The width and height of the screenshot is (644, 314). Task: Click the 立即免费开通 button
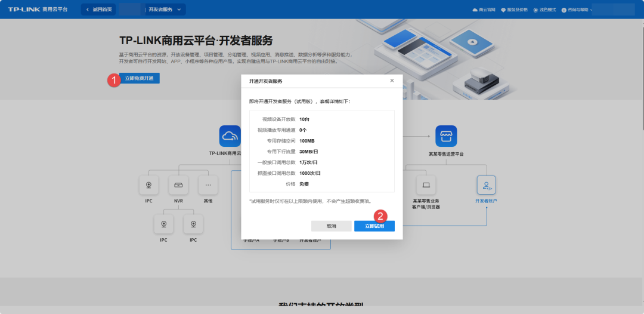pos(139,78)
